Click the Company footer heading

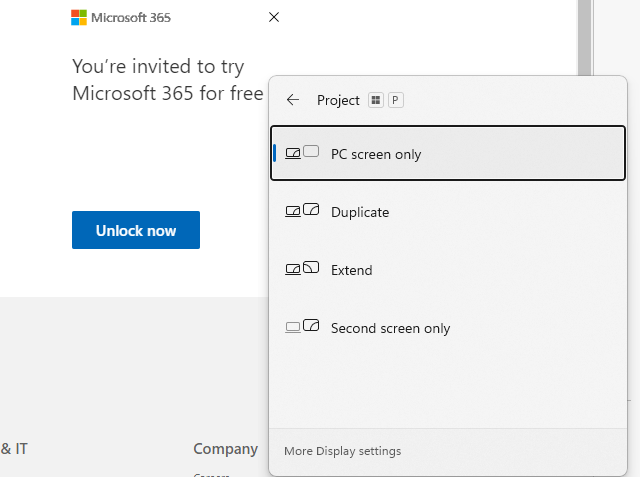tap(225, 449)
